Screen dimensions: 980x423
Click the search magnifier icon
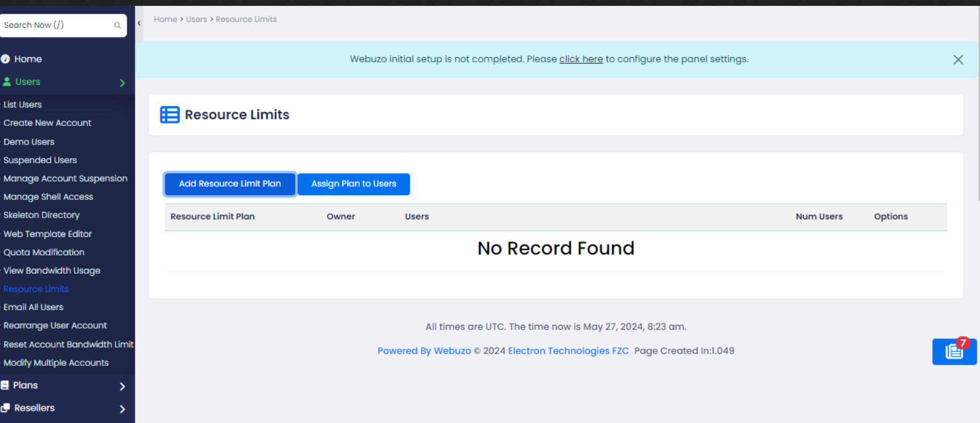coord(117,25)
